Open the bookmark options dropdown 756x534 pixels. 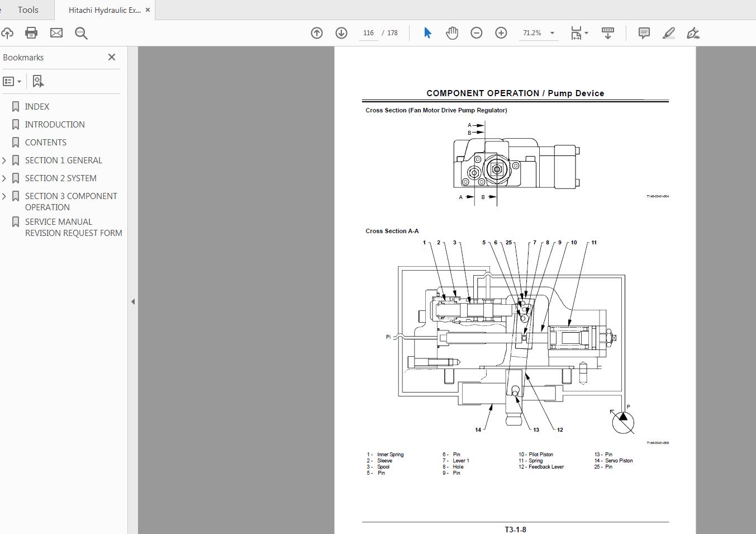[12, 81]
